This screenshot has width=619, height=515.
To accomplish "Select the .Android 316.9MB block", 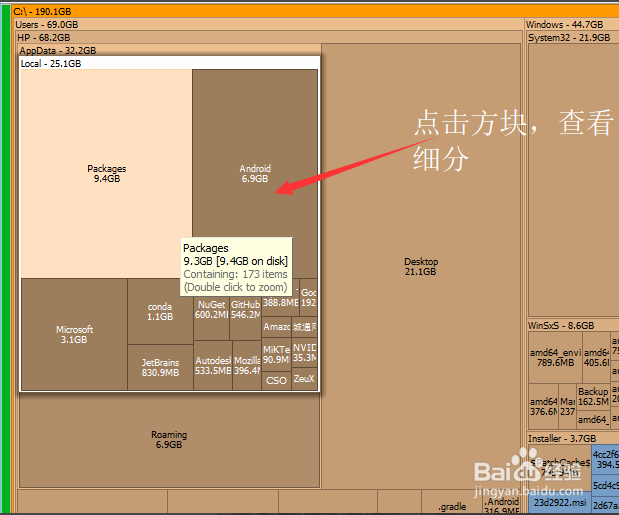I will click(x=502, y=503).
